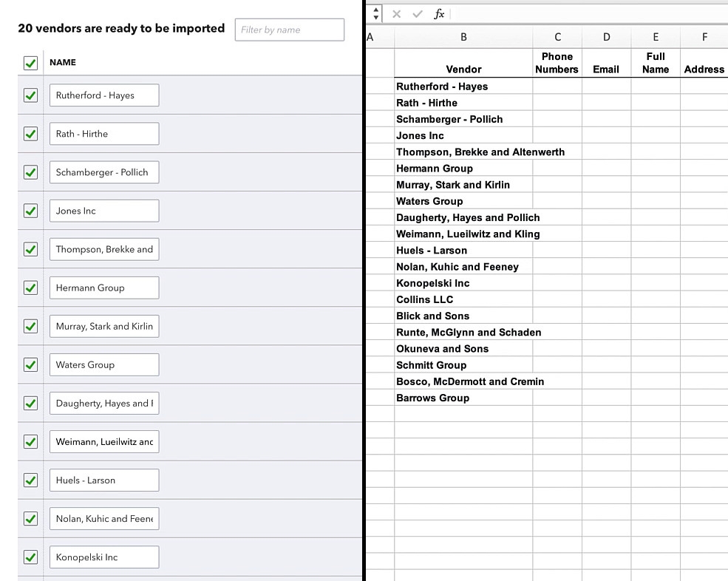Select spreadsheet cell Rutherford - Hayes
The height and width of the screenshot is (581, 728).
click(x=463, y=86)
